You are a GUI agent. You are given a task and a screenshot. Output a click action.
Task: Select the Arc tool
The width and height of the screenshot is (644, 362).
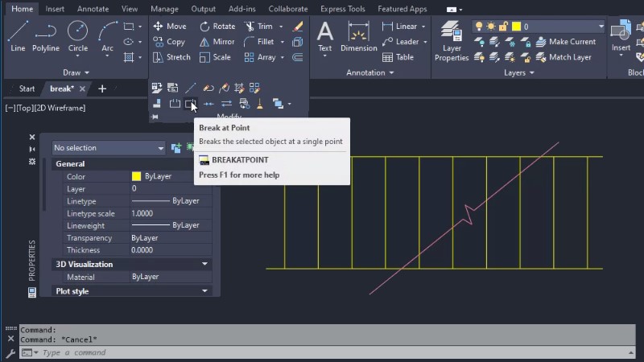click(107, 36)
